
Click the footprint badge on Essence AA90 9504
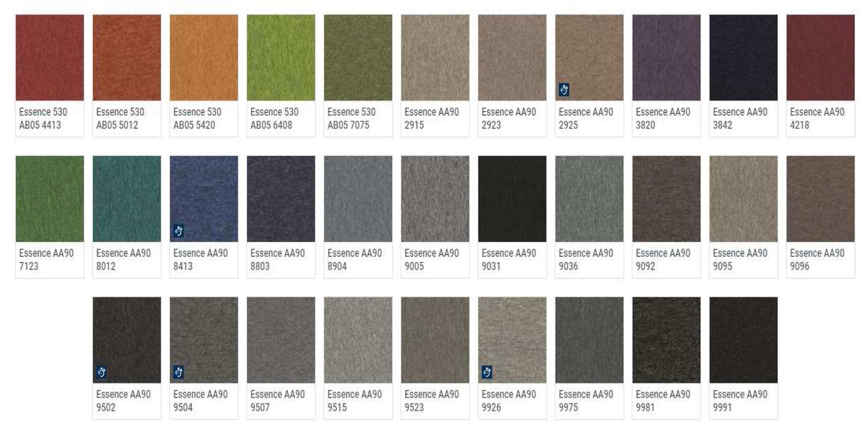point(179,372)
